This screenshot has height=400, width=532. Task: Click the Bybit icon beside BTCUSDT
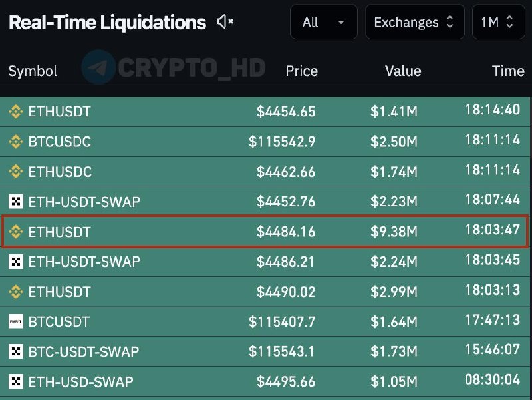coord(15,322)
